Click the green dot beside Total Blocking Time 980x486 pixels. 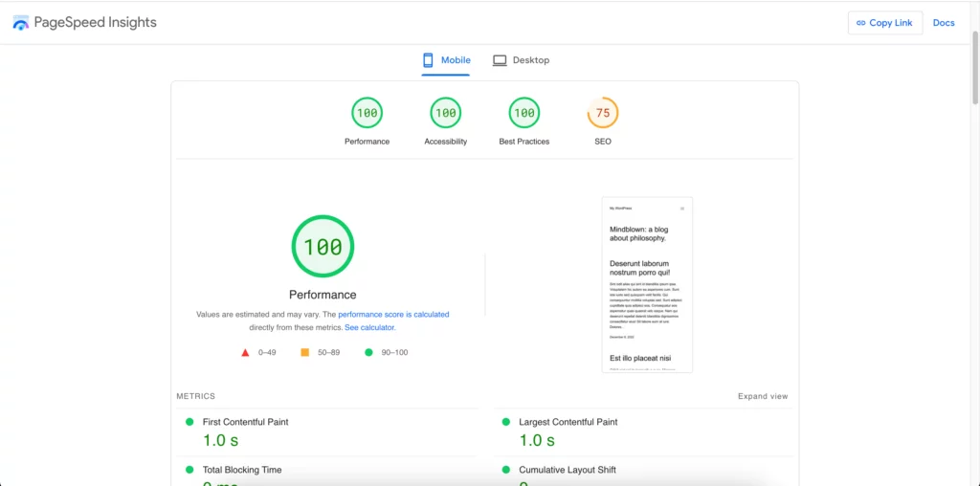click(189, 470)
